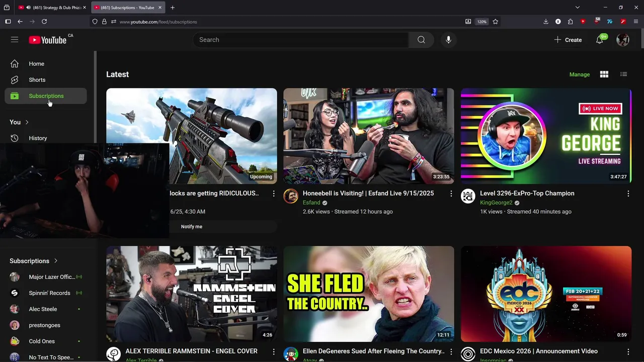
Task: Open the notifications bell
Action: pos(600,40)
